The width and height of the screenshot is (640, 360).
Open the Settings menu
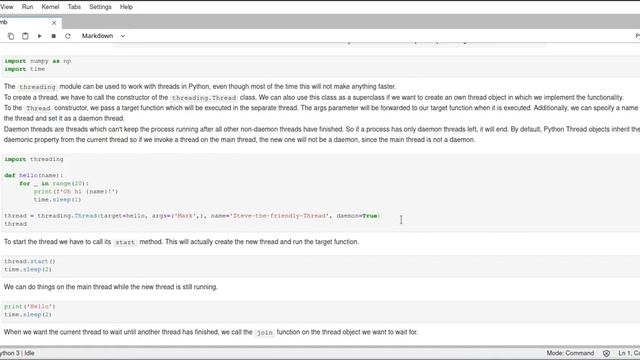tap(100, 7)
